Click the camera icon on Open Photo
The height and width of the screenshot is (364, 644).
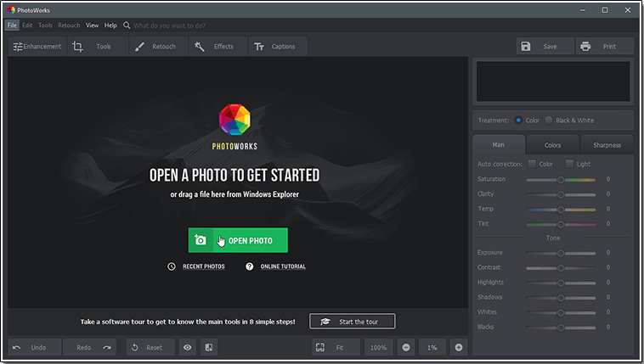[x=201, y=240]
